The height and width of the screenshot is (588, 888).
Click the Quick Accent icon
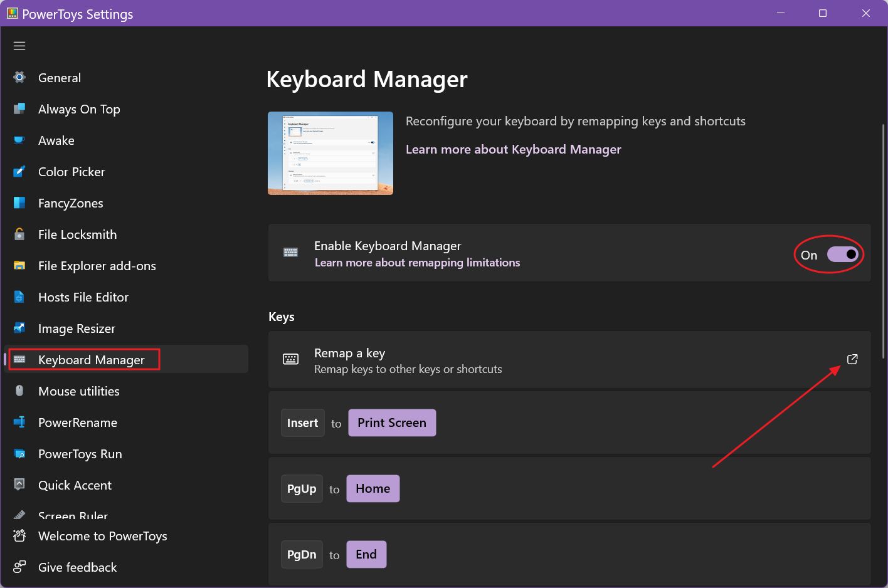click(19, 485)
